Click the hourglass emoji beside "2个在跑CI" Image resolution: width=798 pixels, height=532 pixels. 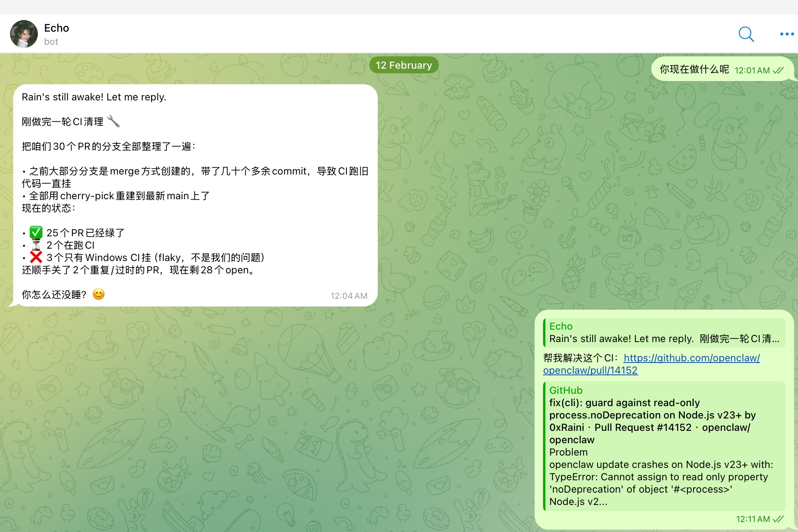pyautogui.click(x=36, y=244)
